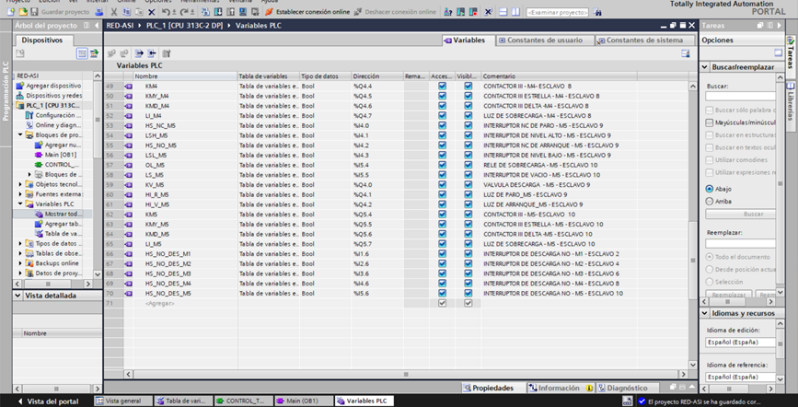Open Idioma de referencia dropdown
The width and height of the screenshot is (798, 407).
point(740,377)
